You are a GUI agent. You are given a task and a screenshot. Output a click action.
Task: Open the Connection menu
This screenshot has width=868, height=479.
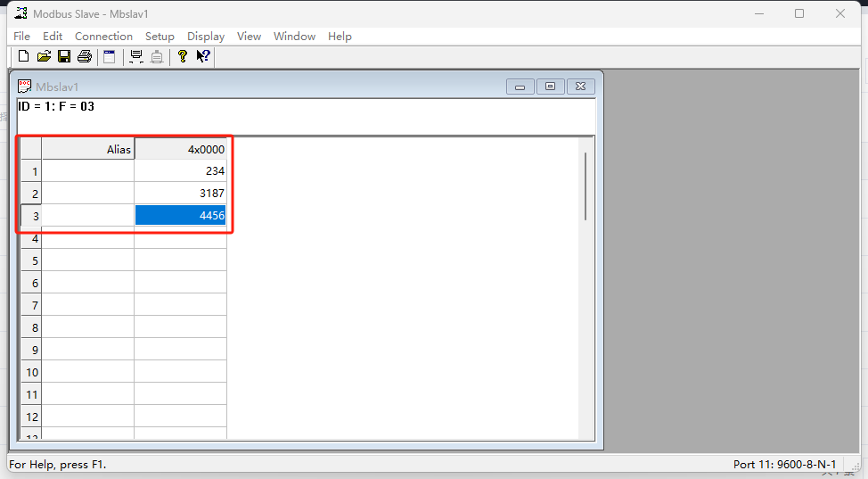pyautogui.click(x=103, y=37)
